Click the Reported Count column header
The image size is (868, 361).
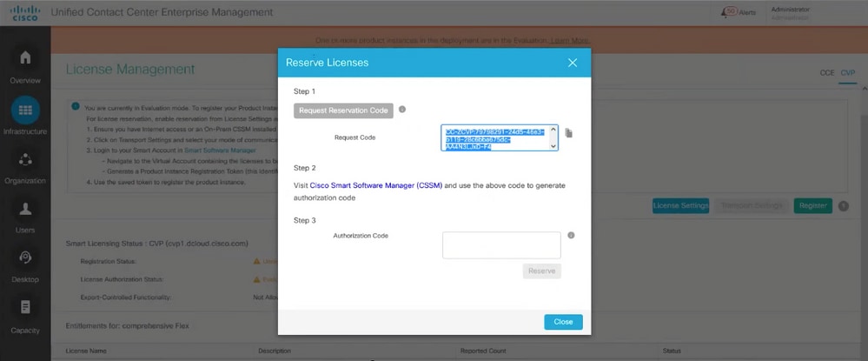tap(483, 351)
